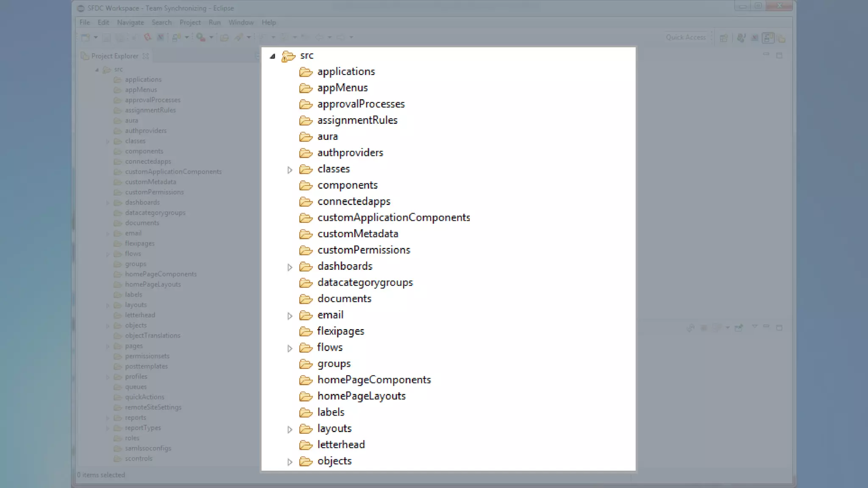Collapse the src node in the enlarged tree
The image size is (868, 488).
(x=273, y=56)
